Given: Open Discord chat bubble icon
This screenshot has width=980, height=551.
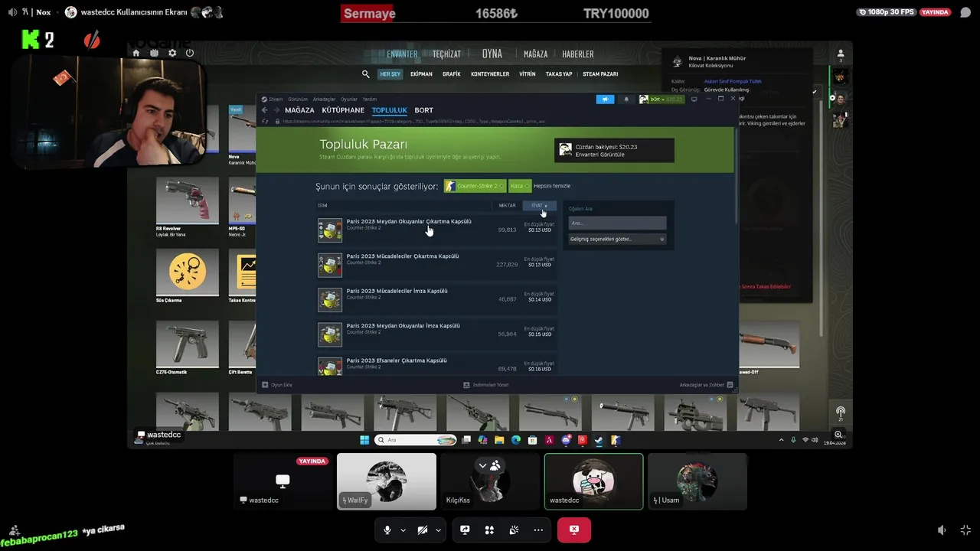Looking at the screenshot, I should pos(965,12).
